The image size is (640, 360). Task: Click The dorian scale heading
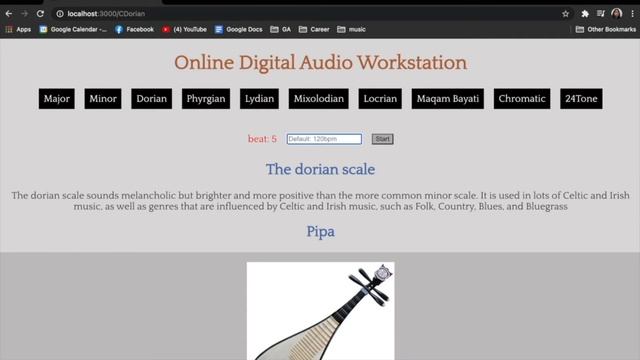(x=320, y=169)
